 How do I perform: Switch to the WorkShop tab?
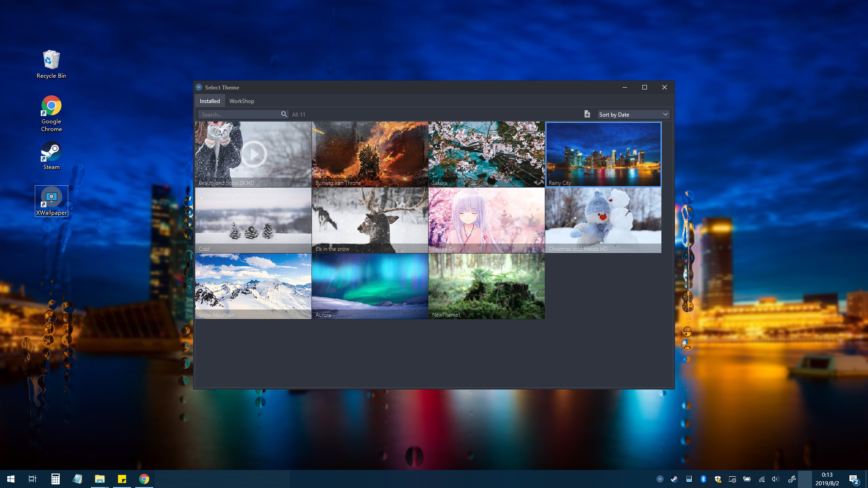click(241, 101)
